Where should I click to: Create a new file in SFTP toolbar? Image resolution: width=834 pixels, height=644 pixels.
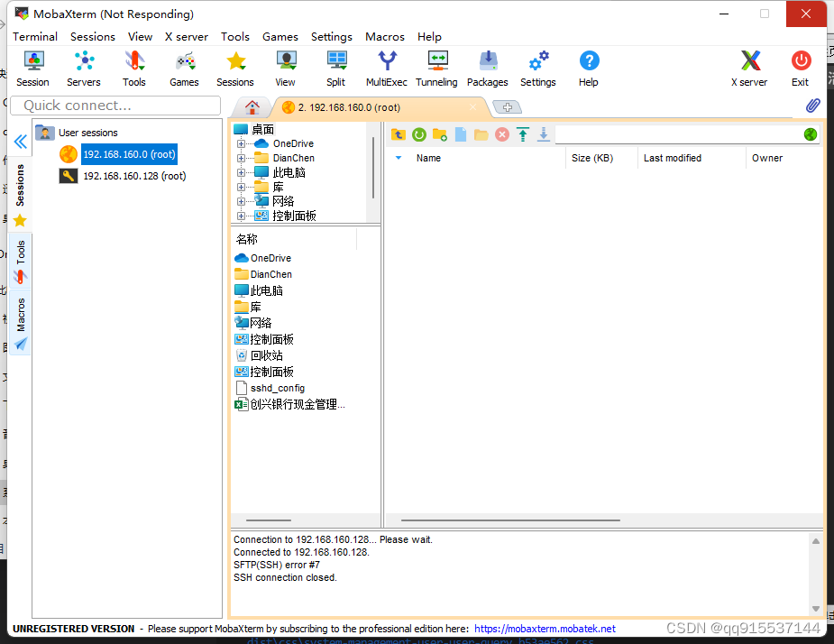point(461,134)
